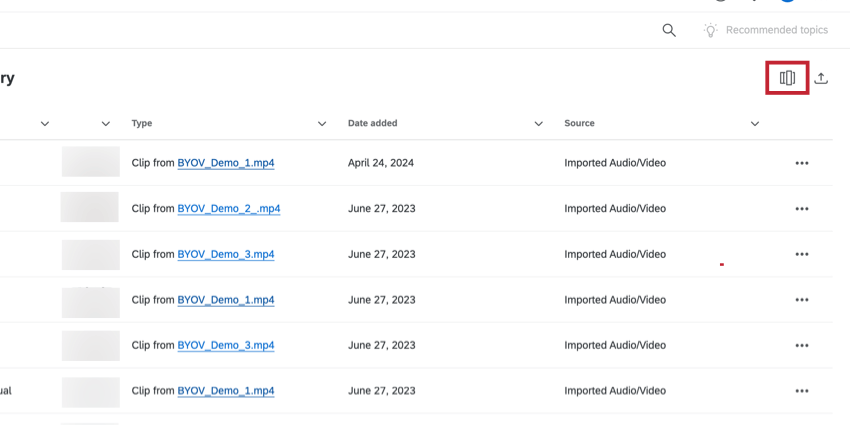Click the upload icon

click(x=821, y=78)
